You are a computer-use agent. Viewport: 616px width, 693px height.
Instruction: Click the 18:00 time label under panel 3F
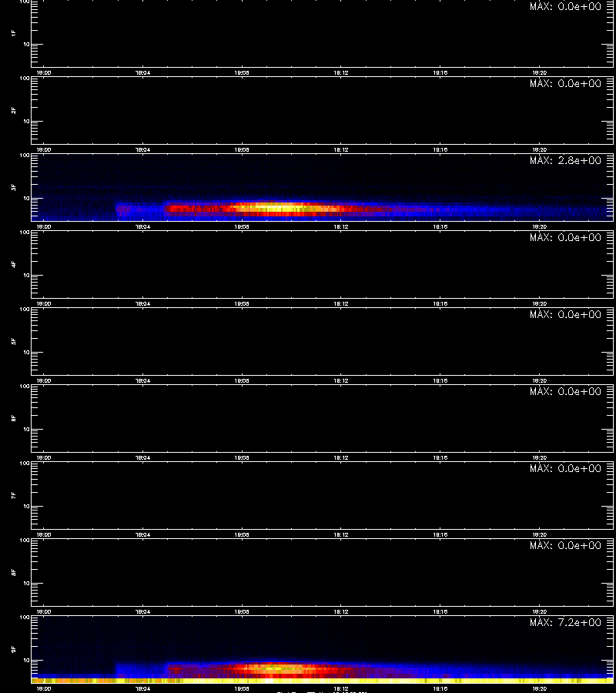[43, 226]
